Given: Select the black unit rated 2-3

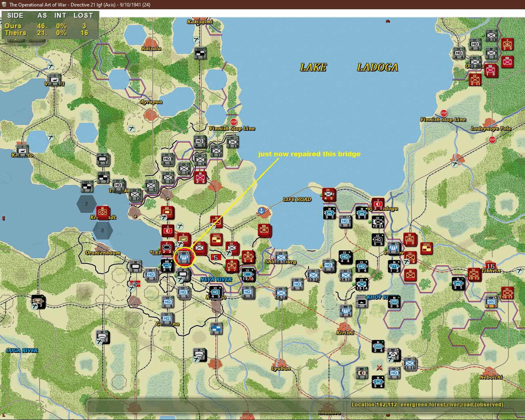Looking at the screenshot, I should coord(394,302).
